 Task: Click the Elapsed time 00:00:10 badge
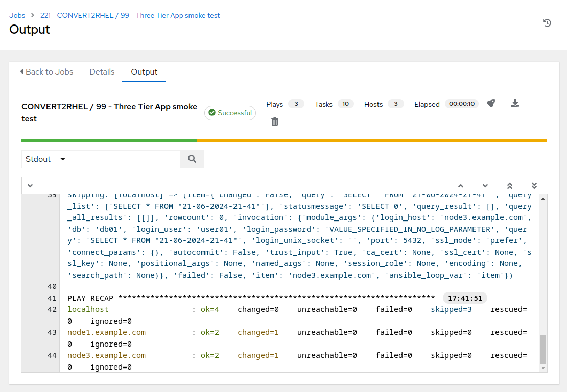tap(462, 104)
